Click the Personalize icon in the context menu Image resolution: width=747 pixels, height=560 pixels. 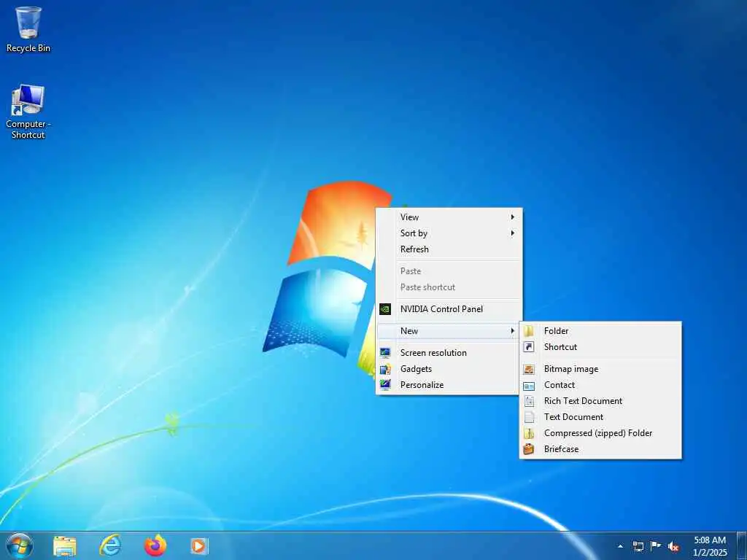pyautogui.click(x=385, y=385)
